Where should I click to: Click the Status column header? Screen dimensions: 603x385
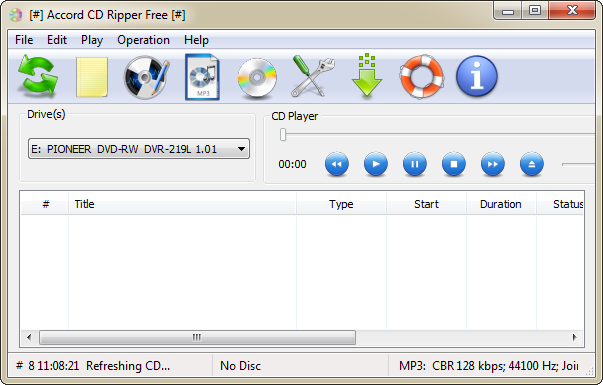click(560, 204)
